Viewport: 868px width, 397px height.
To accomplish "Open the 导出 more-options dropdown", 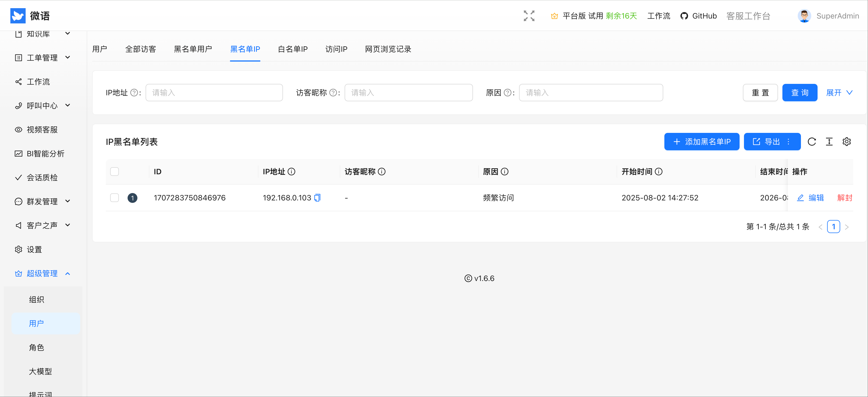I will click(x=788, y=142).
